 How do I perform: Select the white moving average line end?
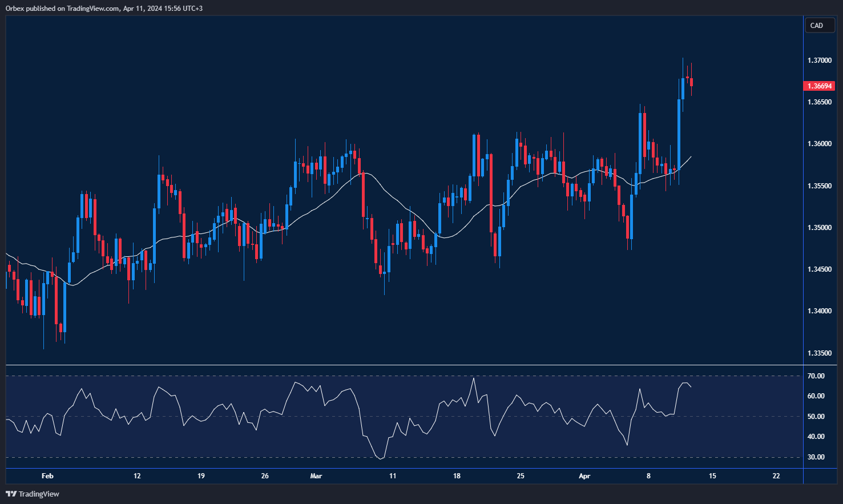click(691, 156)
